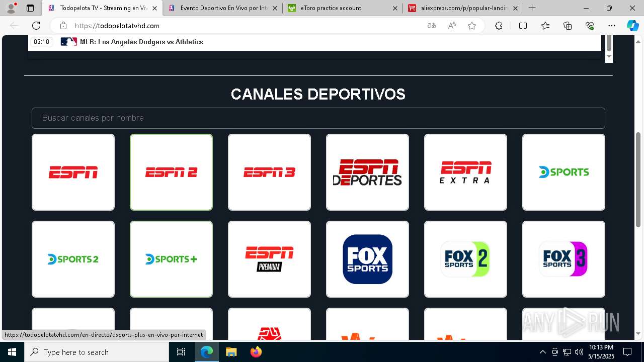Switch to Evento Deportivo En Vivo tab
This screenshot has height=362, width=644.
click(222, 8)
